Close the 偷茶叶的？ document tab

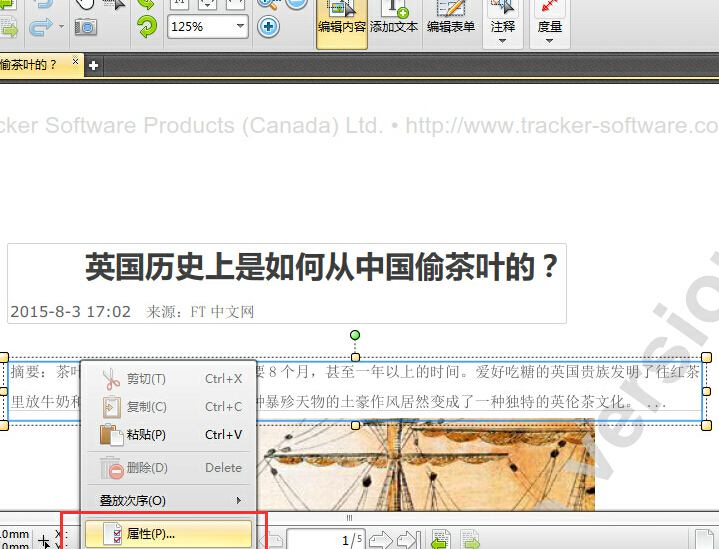[x=75, y=61]
